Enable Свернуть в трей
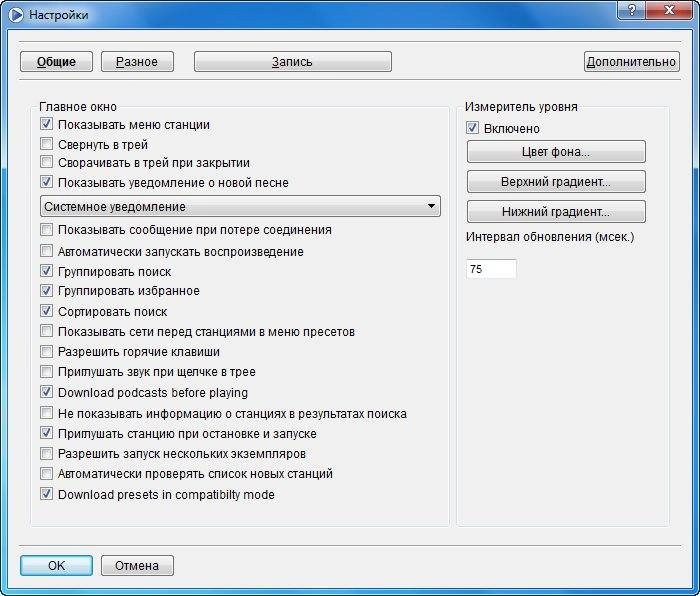 (x=46, y=144)
